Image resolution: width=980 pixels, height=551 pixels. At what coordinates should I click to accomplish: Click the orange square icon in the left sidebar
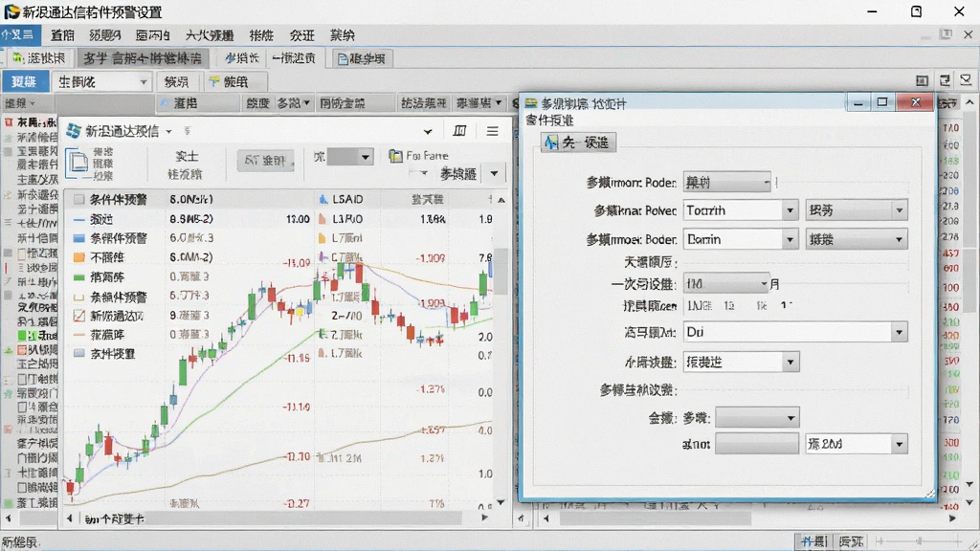(x=22, y=350)
